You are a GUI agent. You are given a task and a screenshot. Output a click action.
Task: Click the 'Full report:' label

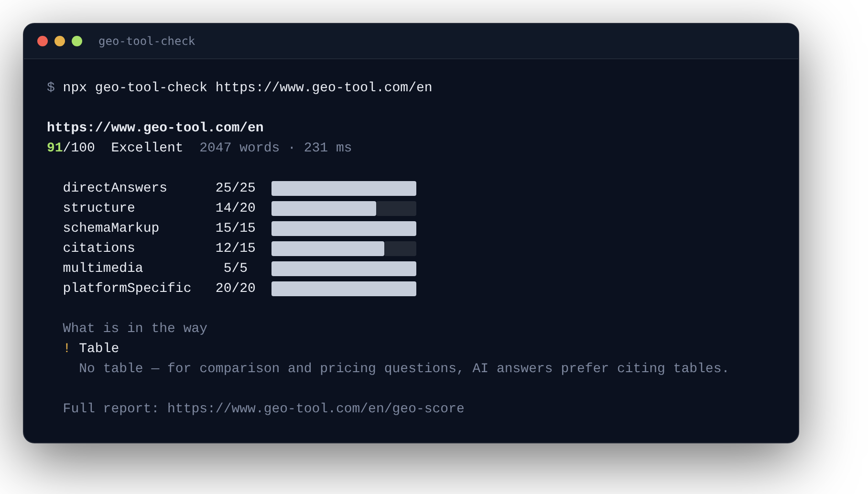(x=111, y=408)
